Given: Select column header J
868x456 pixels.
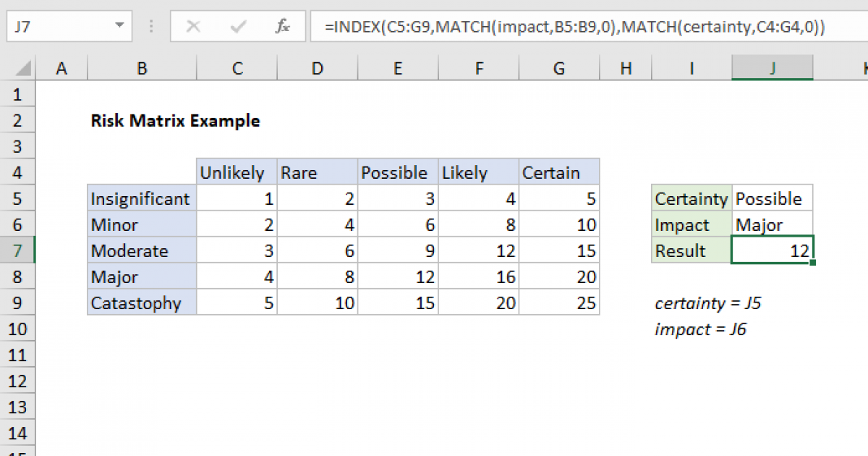Looking at the screenshot, I should click(772, 67).
